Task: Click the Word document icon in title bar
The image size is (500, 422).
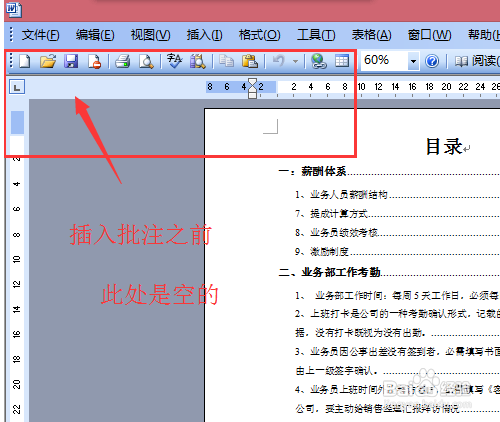Action: click(14, 9)
